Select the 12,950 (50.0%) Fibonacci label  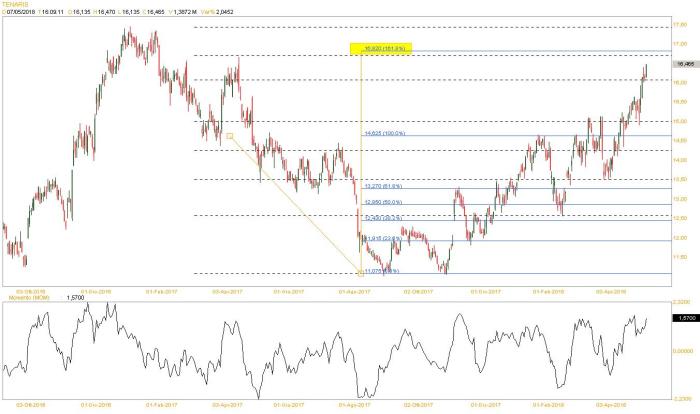(383, 202)
